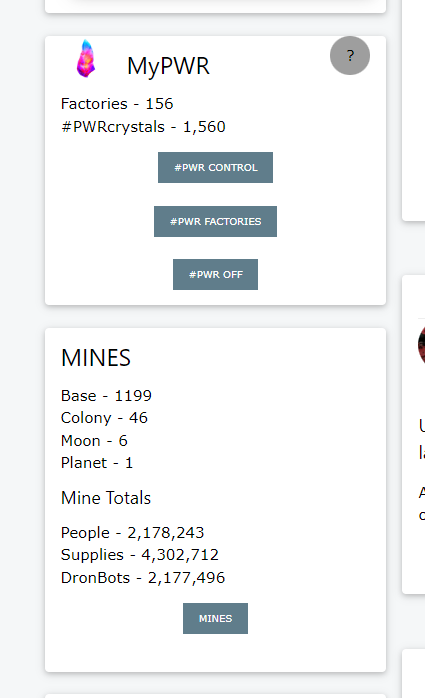The width and height of the screenshot is (425, 698).
Task: Select the Factories - 156 line
Action: click(117, 104)
